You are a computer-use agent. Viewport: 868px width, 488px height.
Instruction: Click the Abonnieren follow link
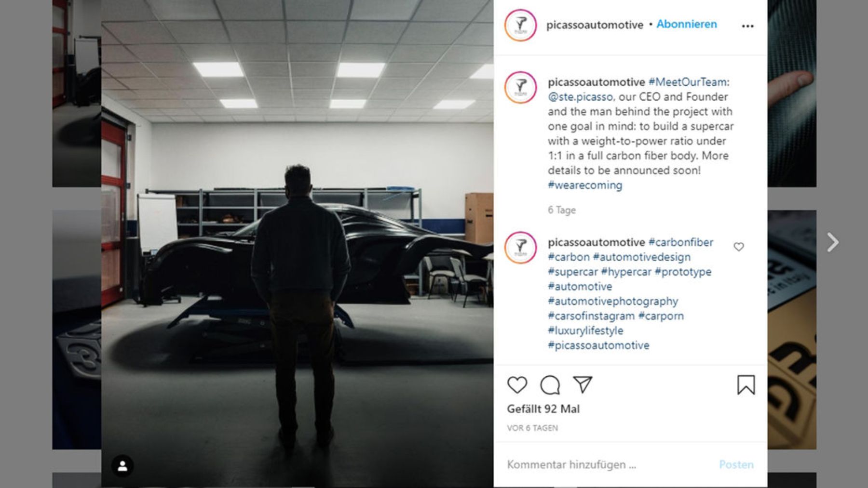tap(686, 24)
